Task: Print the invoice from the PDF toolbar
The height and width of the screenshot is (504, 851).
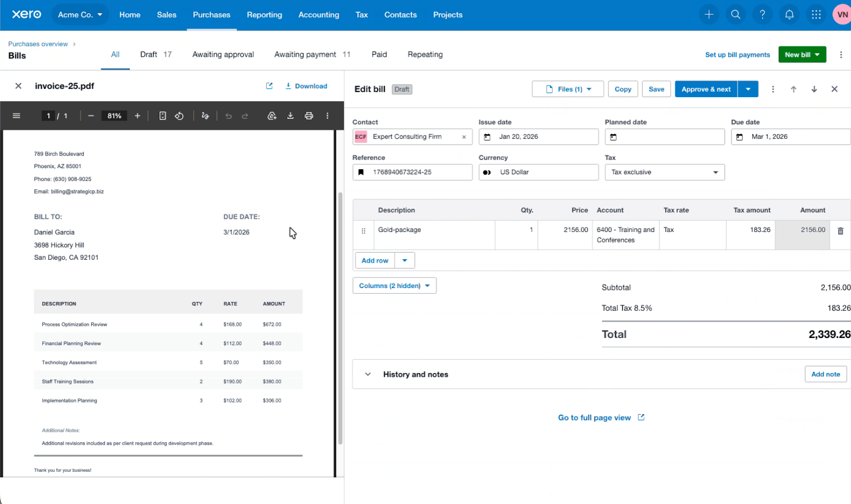Action: (309, 115)
